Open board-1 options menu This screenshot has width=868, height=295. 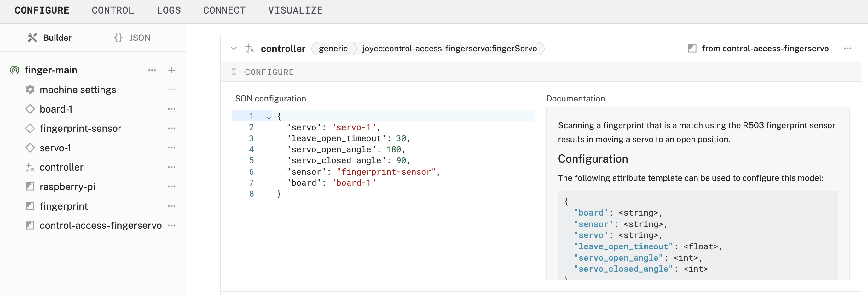(171, 109)
